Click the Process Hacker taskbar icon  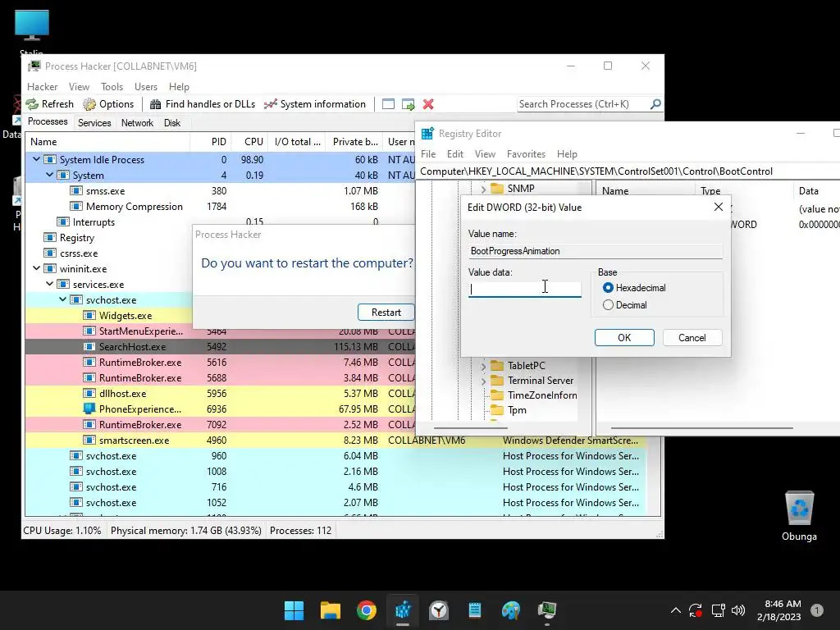point(547,610)
